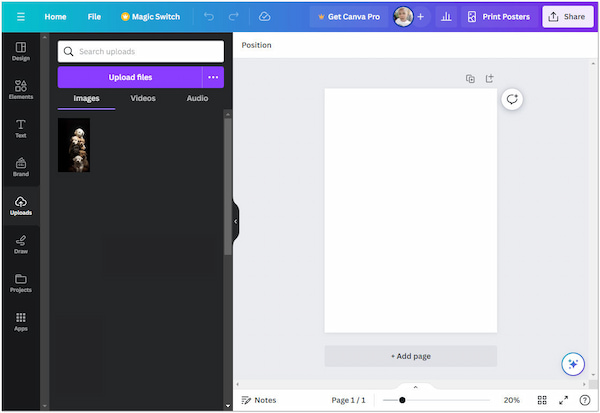The width and height of the screenshot is (600, 413).
Task: Duplicate the page icon
Action: (x=470, y=78)
